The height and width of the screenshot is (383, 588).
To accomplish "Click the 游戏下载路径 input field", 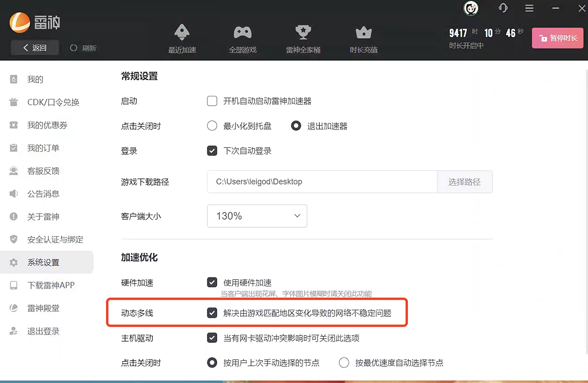I will pyautogui.click(x=322, y=182).
